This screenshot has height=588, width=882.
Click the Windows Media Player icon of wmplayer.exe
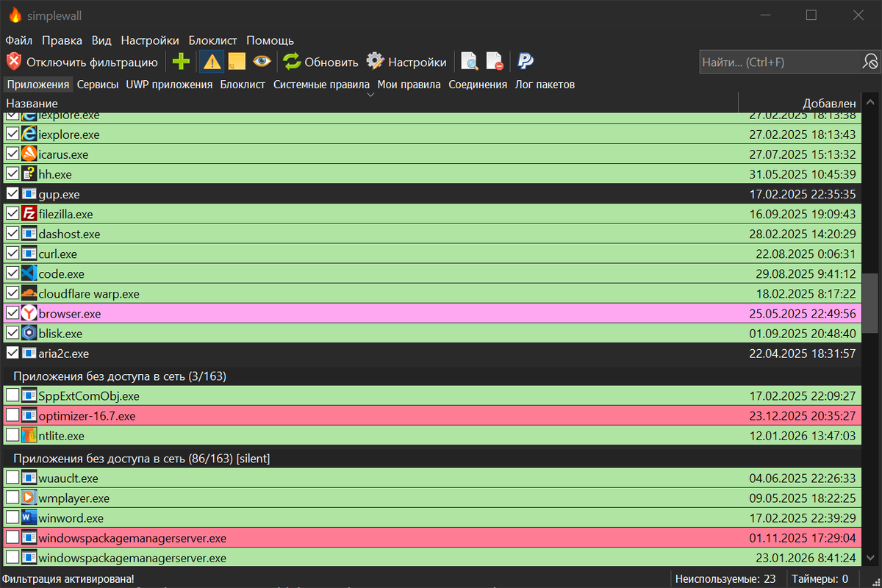click(29, 498)
